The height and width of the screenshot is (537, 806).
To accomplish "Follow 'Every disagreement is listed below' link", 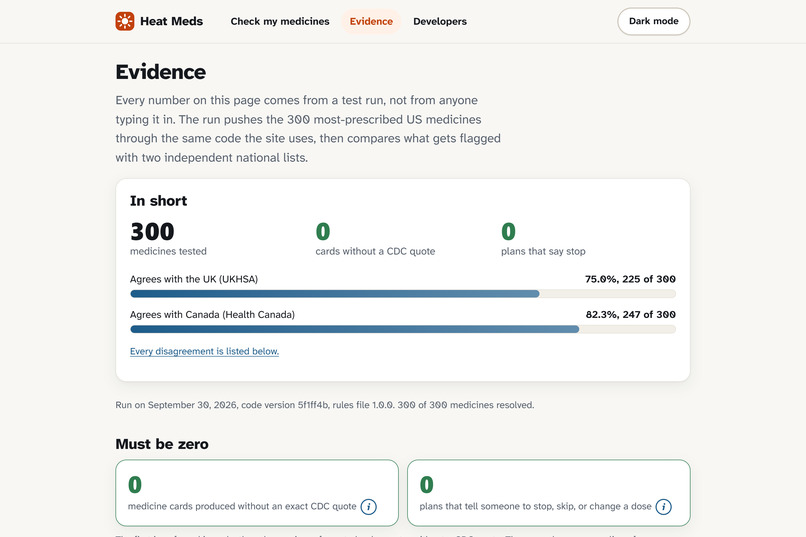I will [x=205, y=351].
